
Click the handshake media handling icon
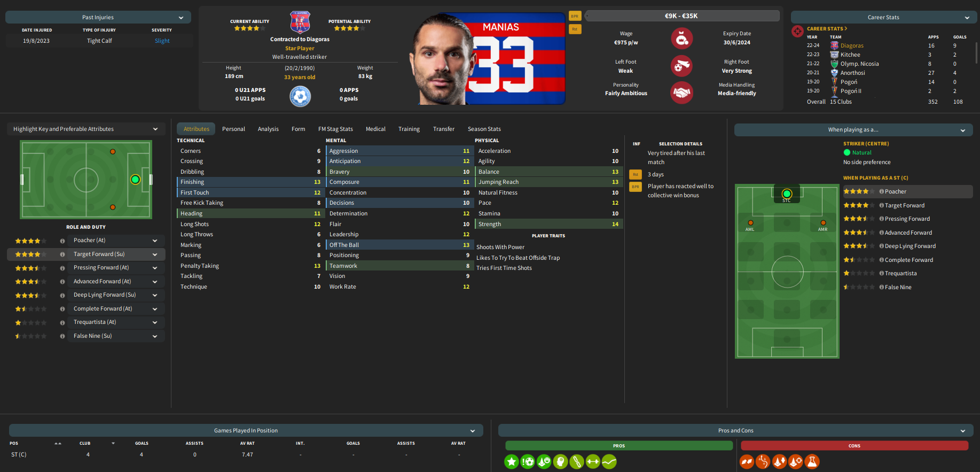681,92
